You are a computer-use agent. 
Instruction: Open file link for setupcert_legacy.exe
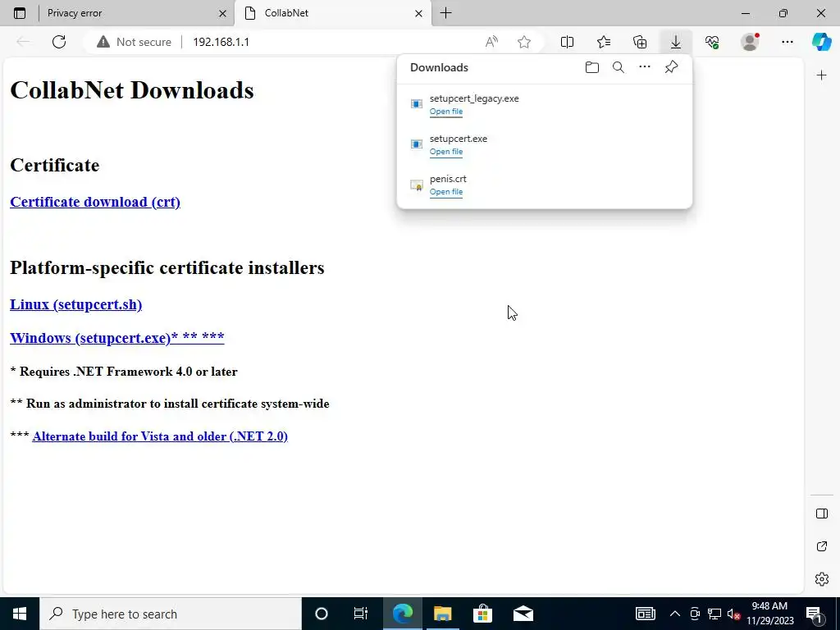445,112
